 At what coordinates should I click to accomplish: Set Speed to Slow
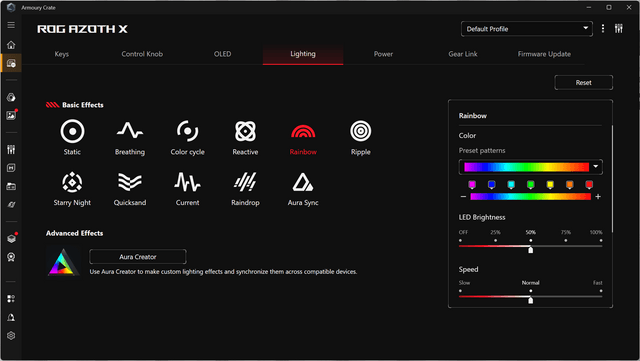(460, 291)
